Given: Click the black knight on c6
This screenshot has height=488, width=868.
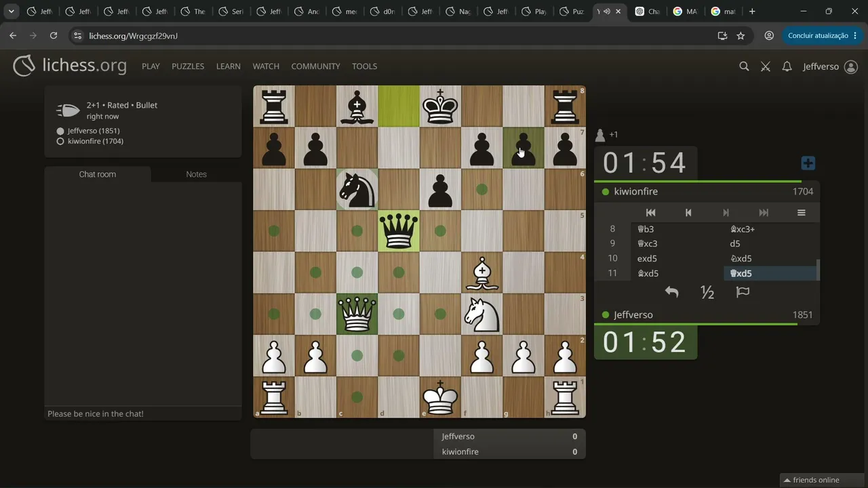Looking at the screenshot, I should [x=357, y=190].
